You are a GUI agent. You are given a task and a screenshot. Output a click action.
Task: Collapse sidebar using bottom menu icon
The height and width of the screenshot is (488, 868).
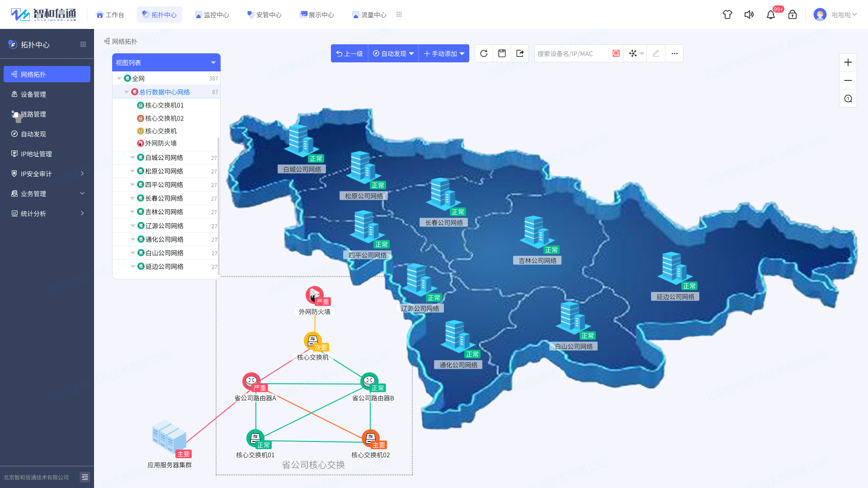point(85,477)
